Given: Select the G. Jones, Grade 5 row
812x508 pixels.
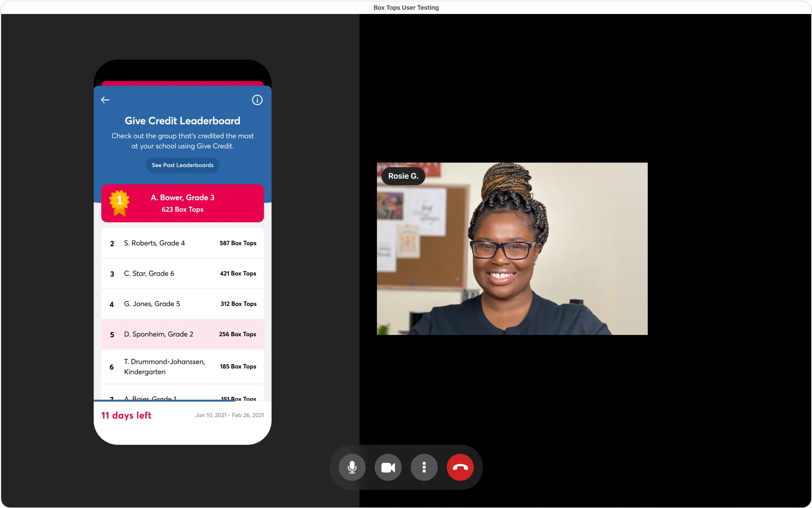Looking at the screenshot, I should coord(182,304).
